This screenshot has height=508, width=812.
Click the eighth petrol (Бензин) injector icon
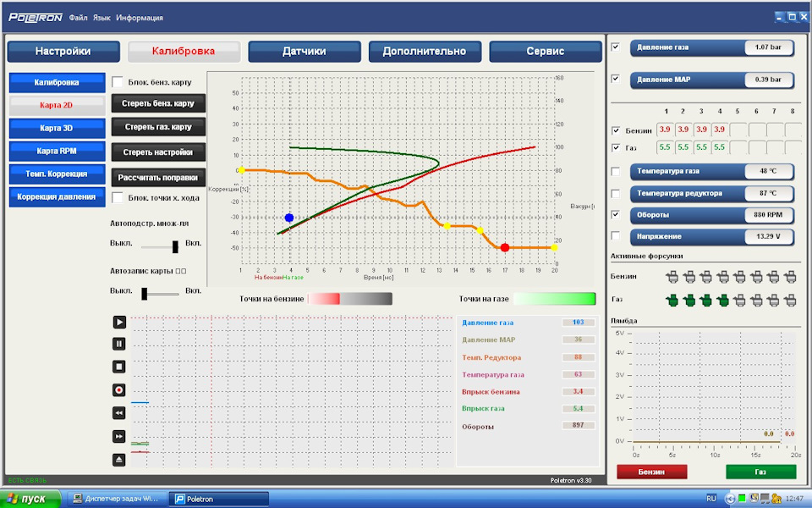pos(790,277)
